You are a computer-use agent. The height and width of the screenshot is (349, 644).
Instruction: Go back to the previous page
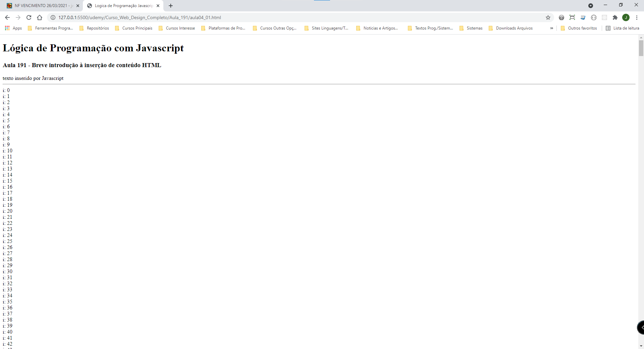7,17
